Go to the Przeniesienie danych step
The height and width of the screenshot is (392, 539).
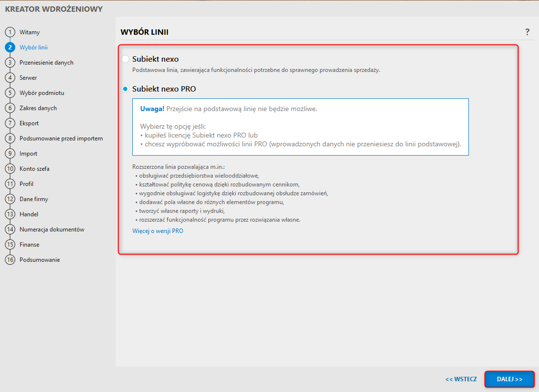pos(47,63)
